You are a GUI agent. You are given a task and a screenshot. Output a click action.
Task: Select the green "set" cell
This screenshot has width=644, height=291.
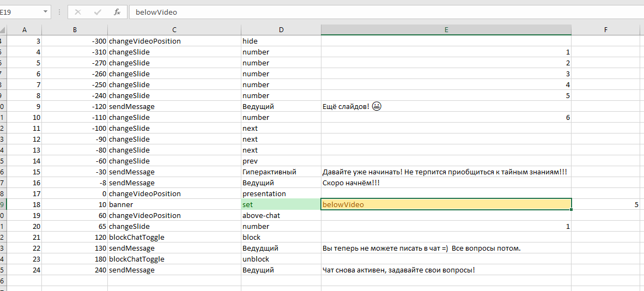coord(281,205)
